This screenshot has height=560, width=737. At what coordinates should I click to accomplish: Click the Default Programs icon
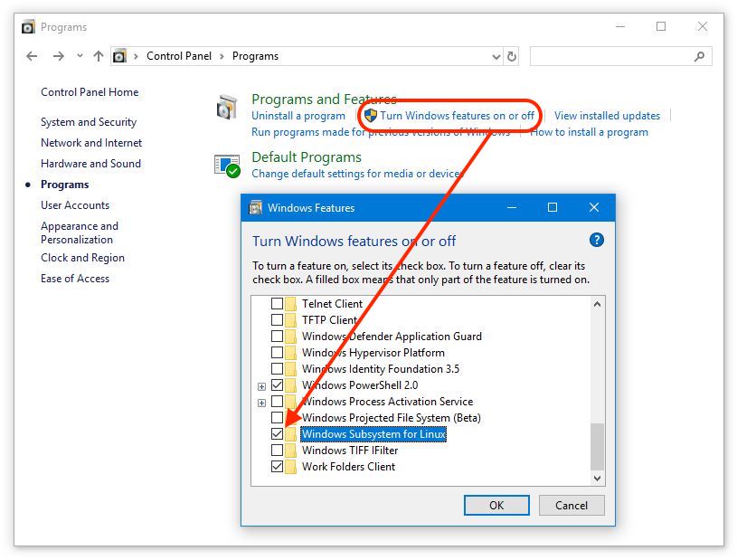tap(228, 166)
